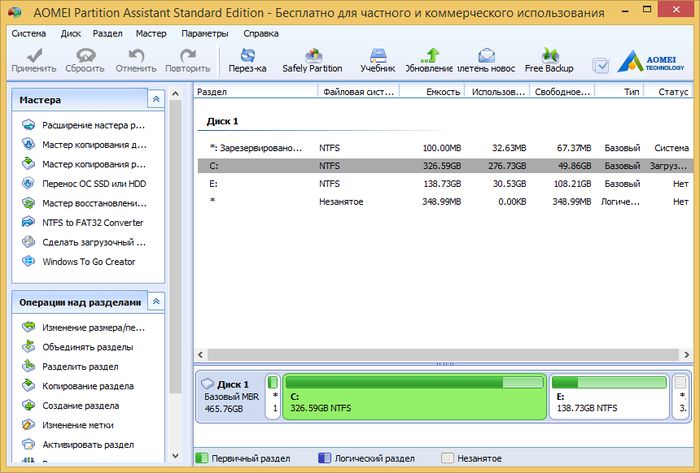700x473 pixels.
Task: Select unallocated block at end of disk map
Action: point(681,396)
